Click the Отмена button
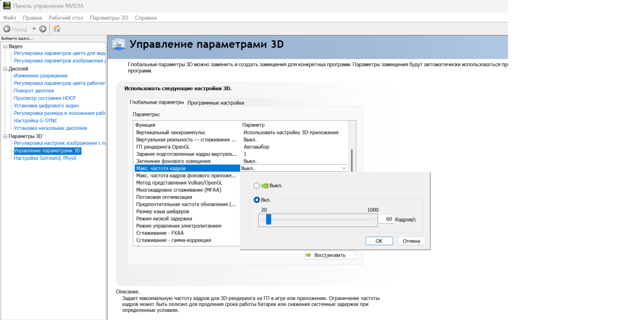Viewport: 644px width, 320px height. [411, 241]
